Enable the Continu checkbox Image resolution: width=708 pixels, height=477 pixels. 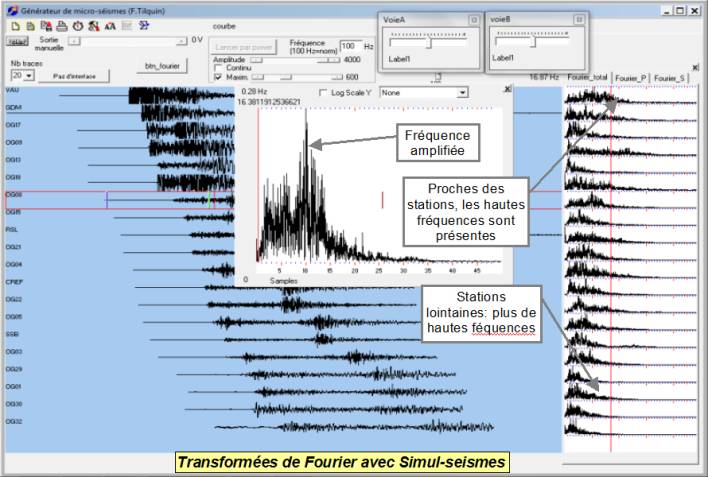tap(219, 68)
